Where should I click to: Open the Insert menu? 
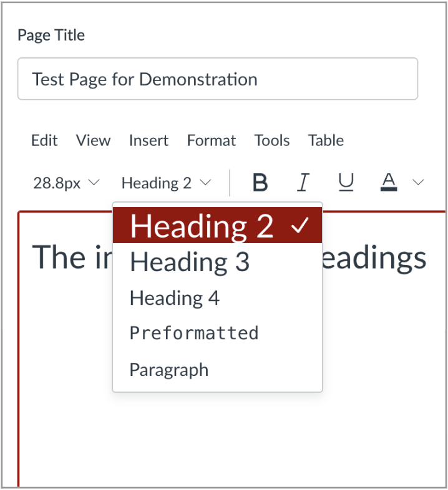(x=149, y=141)
